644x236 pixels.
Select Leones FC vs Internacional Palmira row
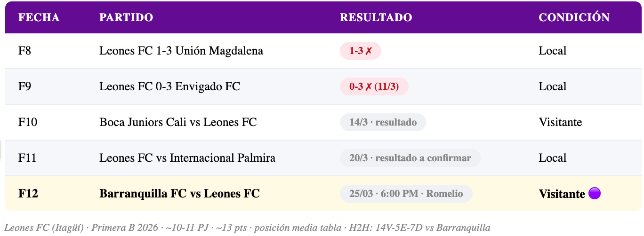pyautogui.click(x=187, y=158)
